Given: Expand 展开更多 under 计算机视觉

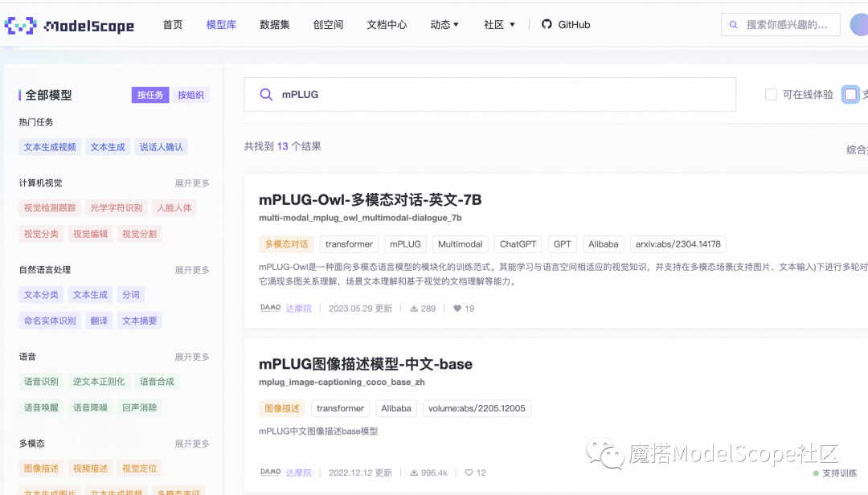Looking at the screenshot, I should 191,182.
